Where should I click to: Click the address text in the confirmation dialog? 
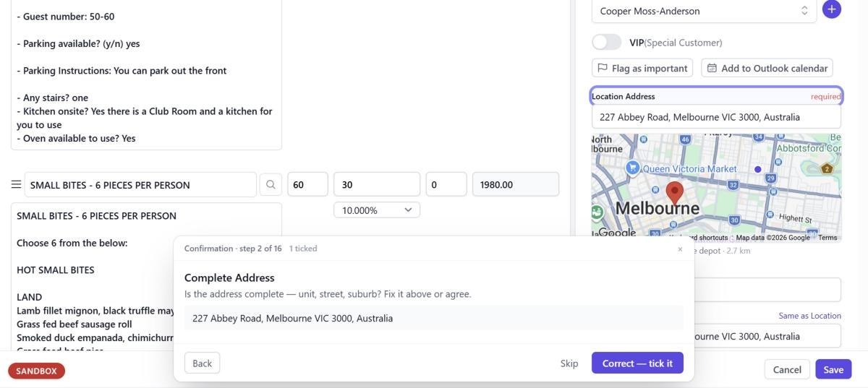point(293,318)
